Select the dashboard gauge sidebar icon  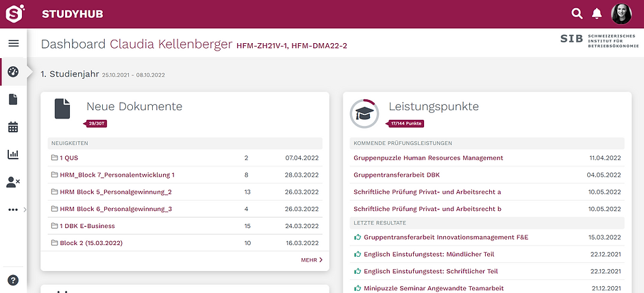click(x=13, y=72)
